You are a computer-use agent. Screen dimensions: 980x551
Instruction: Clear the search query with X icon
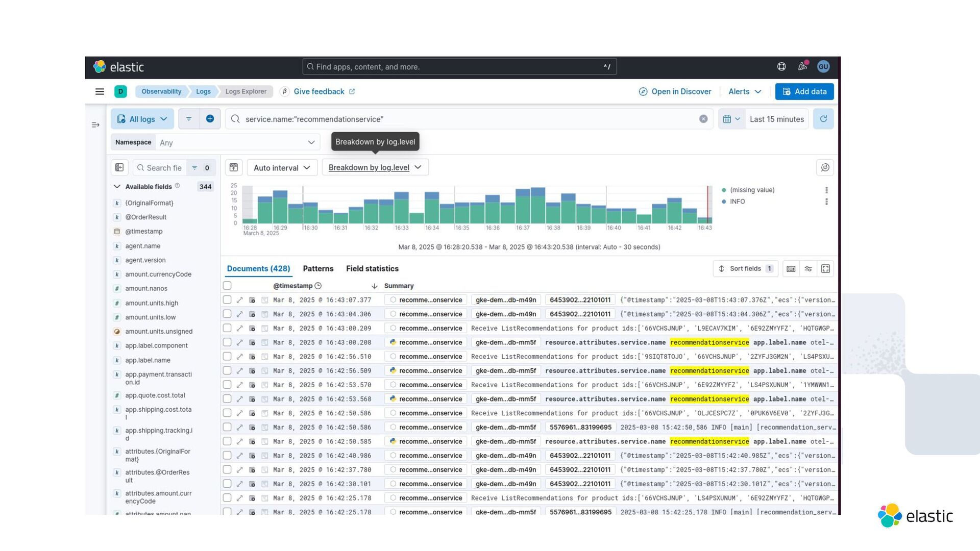[703, 119]
